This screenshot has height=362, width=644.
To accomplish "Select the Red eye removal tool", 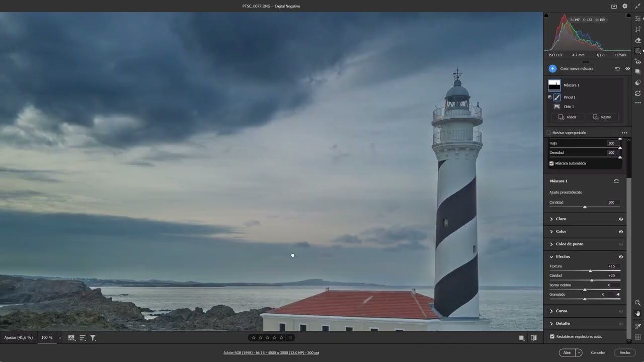I will [x=638, y=62].
